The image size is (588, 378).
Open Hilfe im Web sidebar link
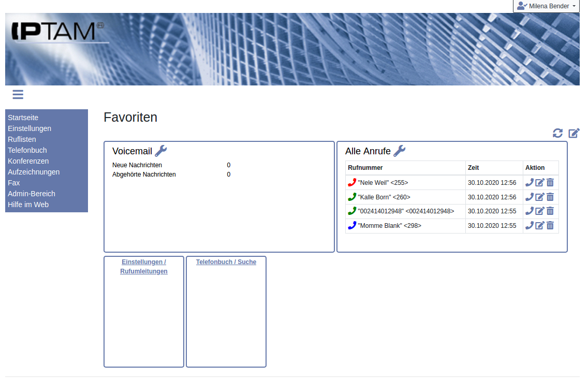[28, 205]
